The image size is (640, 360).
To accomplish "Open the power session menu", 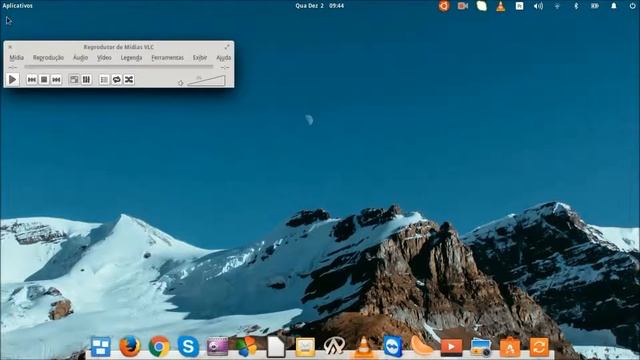I will pyautogui.click(x=632, y=6).
